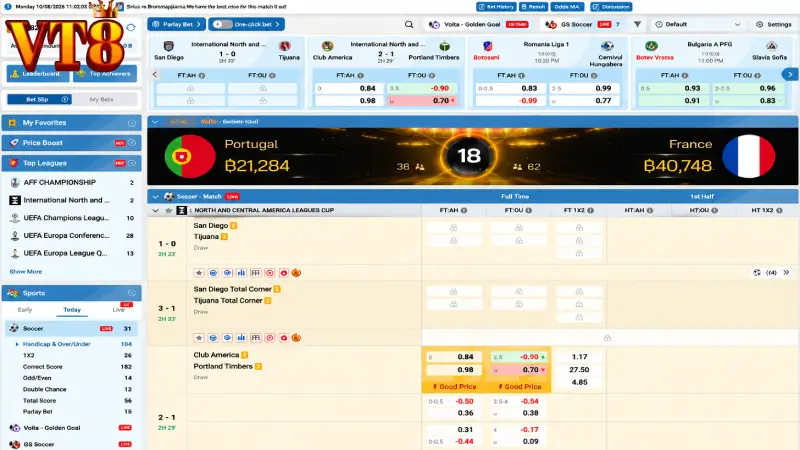Expand My Favorites panel
800x450 pixels.
tap(132, 123)
